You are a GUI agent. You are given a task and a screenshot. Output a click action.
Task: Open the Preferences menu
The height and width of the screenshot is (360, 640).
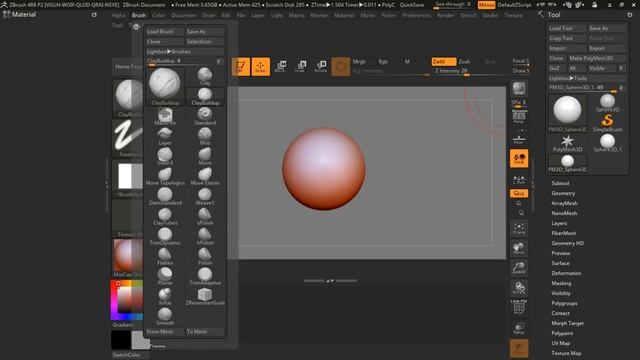click(x=416, y=15)
